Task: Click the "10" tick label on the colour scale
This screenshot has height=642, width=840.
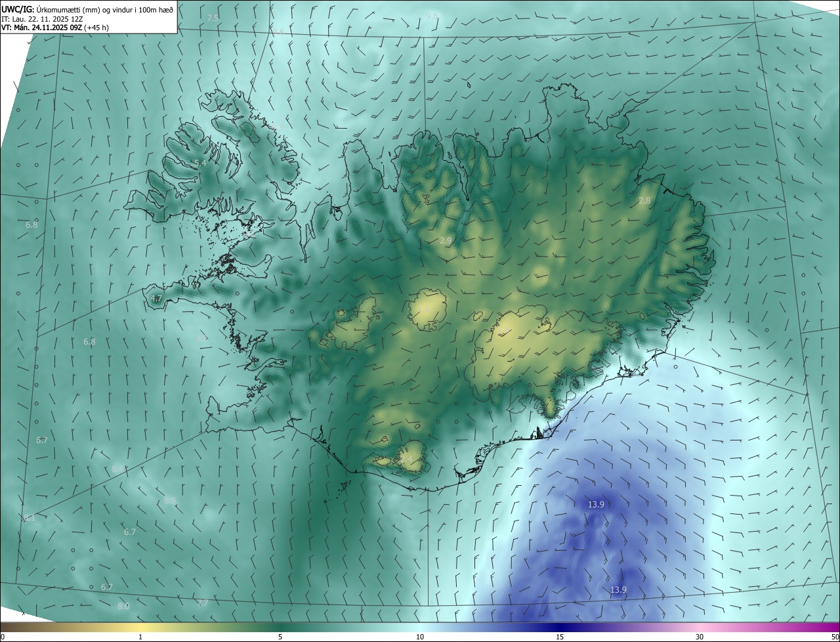Action: [420, 637]
